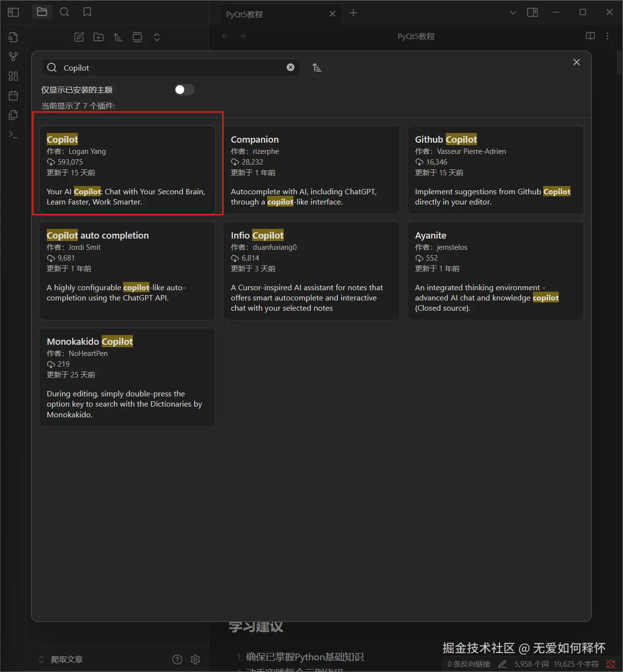Open templates copy icon in ribbon

(x=13, y=115)
